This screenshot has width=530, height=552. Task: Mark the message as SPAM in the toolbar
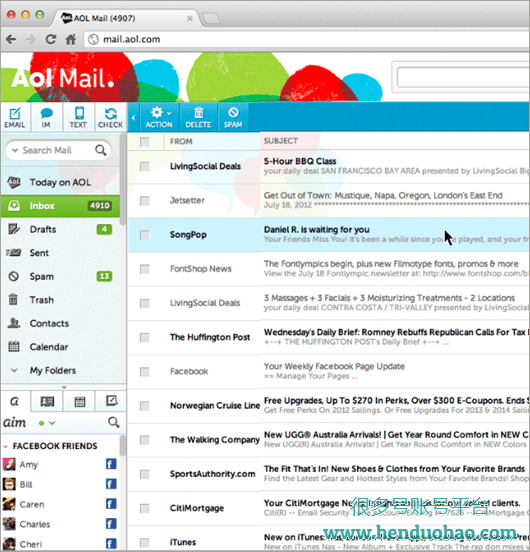(x=233, y=118)
